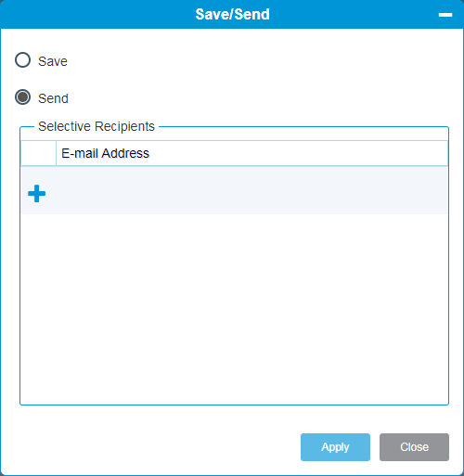Click the Selective Recipients group label

[x=97, y=126]
